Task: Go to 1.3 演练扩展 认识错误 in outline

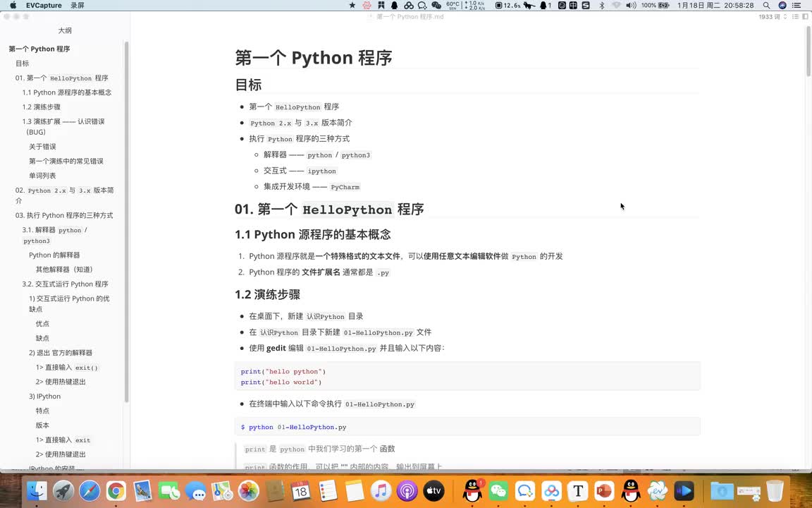Action: click(x=63, y=126)
